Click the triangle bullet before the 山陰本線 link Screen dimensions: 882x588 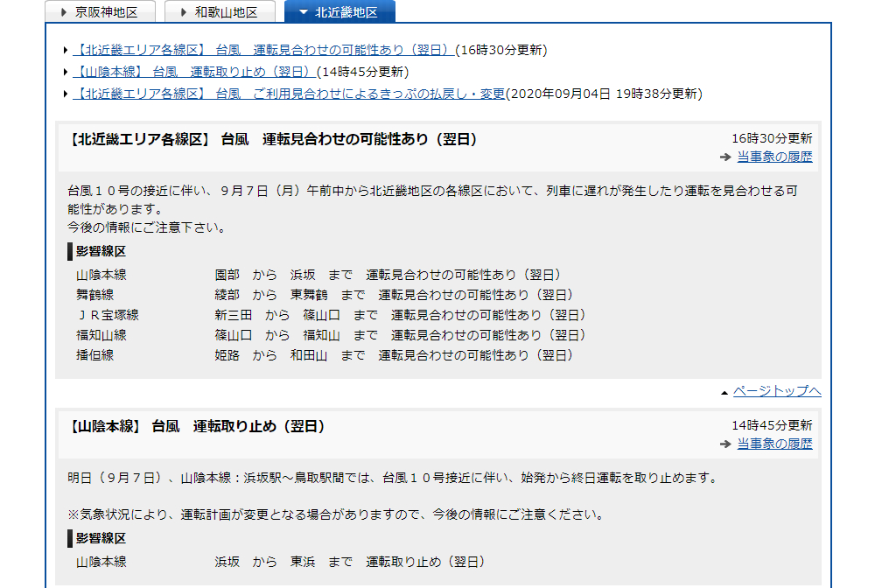tap(66, 72)
